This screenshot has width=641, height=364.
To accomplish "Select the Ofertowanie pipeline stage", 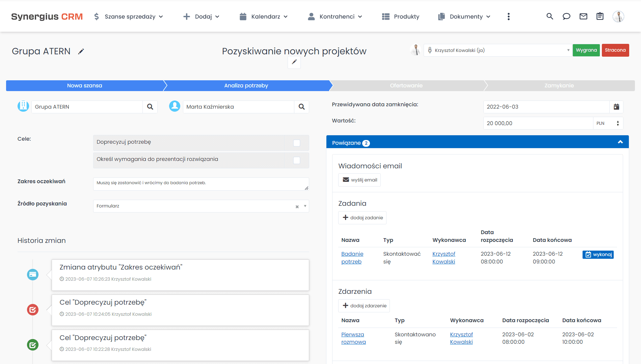I will pyautogui.click(x=406, y=86).
